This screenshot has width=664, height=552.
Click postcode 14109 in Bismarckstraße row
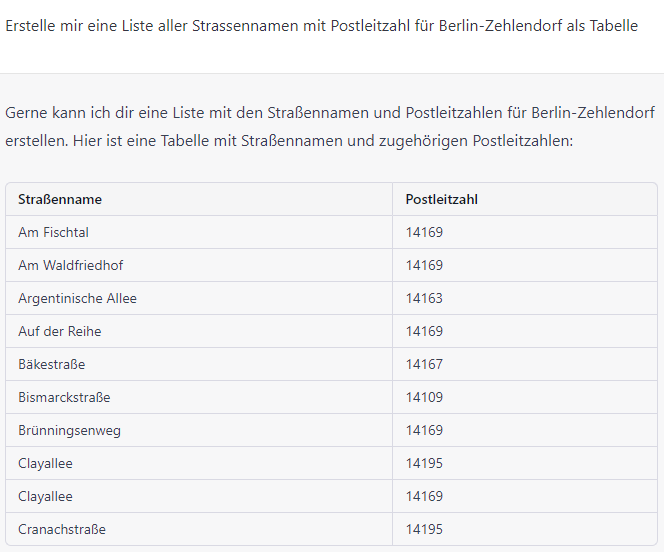click(x=424, y=397)
